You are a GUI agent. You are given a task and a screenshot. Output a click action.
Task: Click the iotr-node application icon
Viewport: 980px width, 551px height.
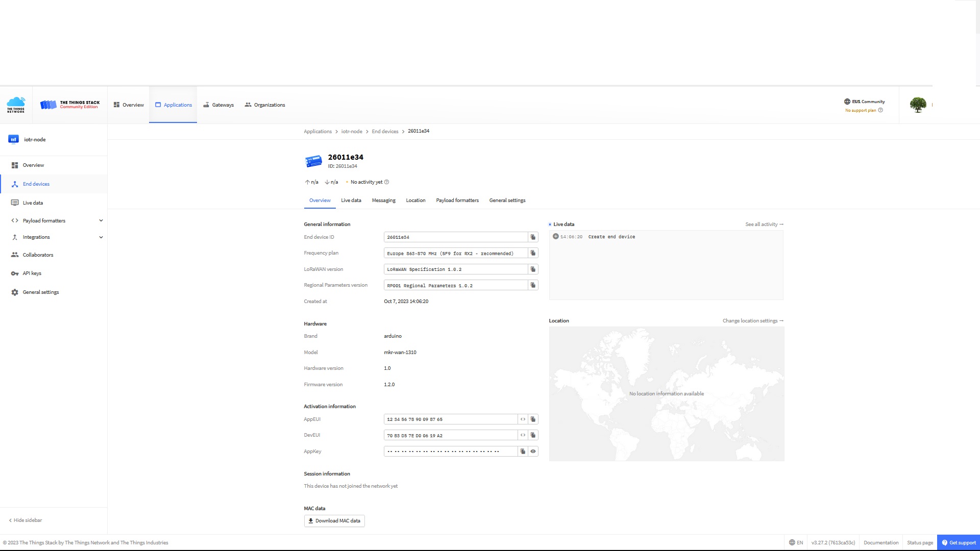tap(14, 139)
